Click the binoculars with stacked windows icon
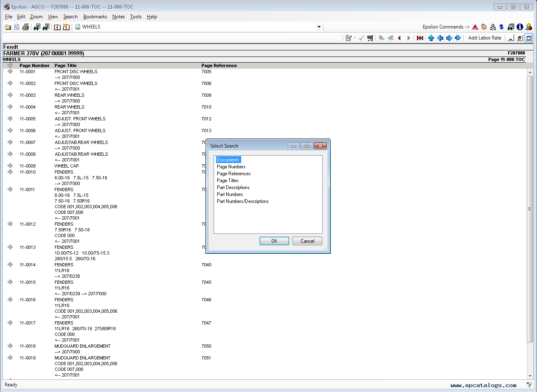Image resolution: width=537 pixels, height=392 pixels. 511,27
